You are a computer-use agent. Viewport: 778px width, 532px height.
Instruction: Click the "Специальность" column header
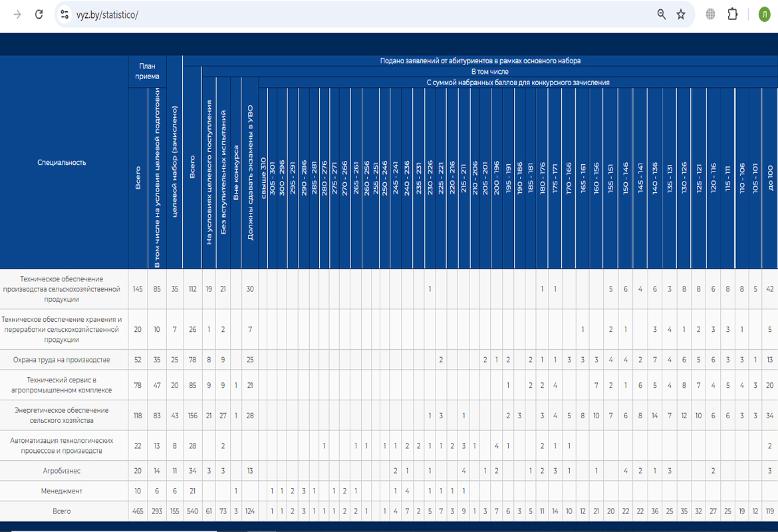62,162
